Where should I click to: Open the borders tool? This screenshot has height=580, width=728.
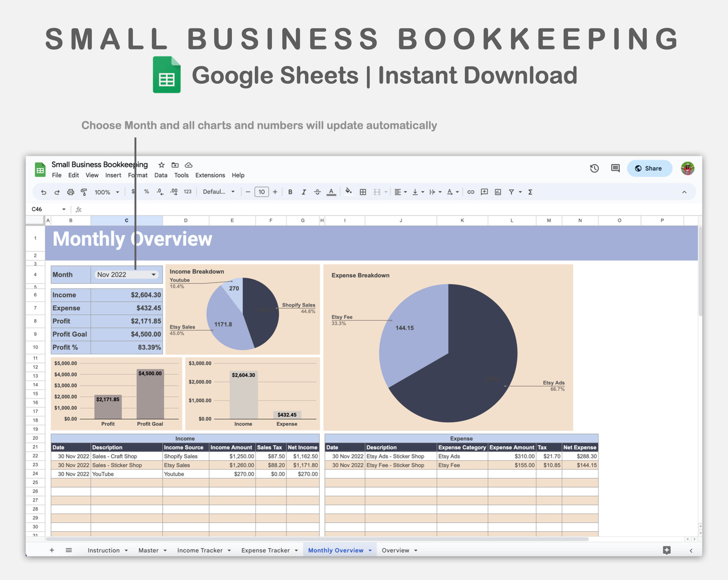pyautogui.click(x=363, y=192)
